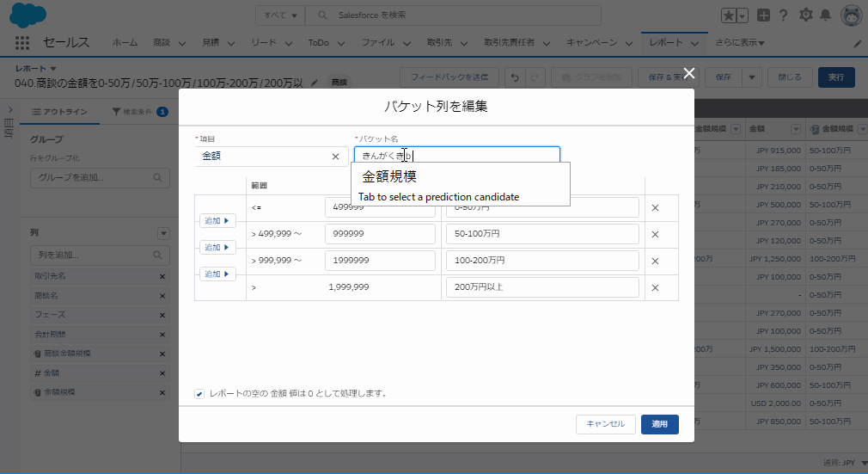Open the favorites star icon
Viewport: 868px width, 474px height.
pyautogui.click(x=729, y=15)
